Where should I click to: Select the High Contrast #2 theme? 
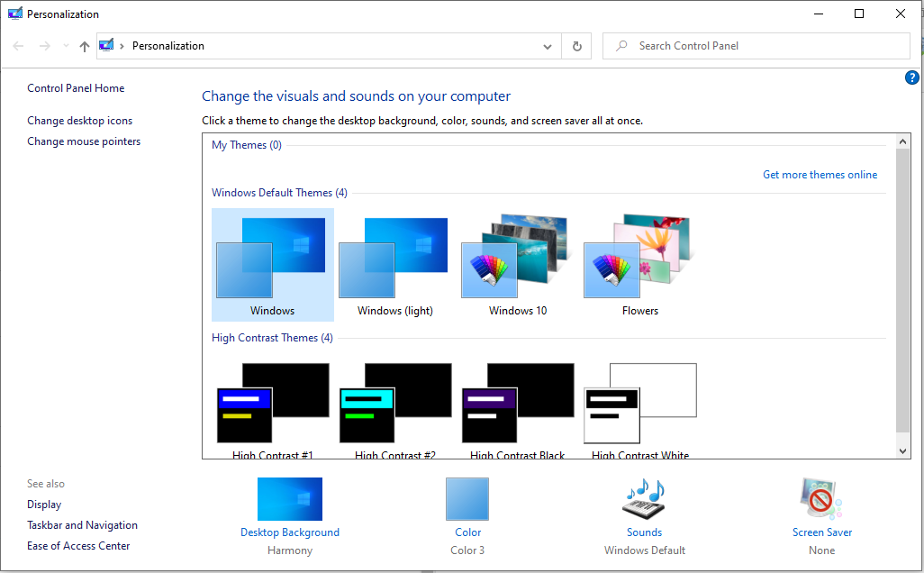point(394,408)
